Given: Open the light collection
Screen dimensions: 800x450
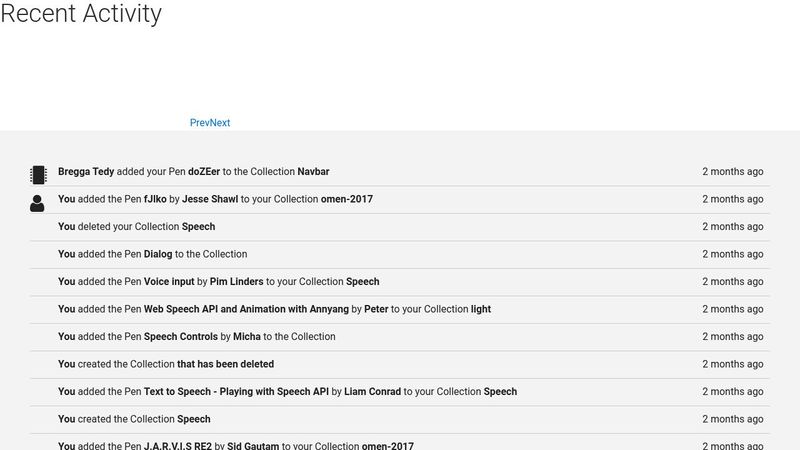Looking at the screenshot, I should (481, 309).
